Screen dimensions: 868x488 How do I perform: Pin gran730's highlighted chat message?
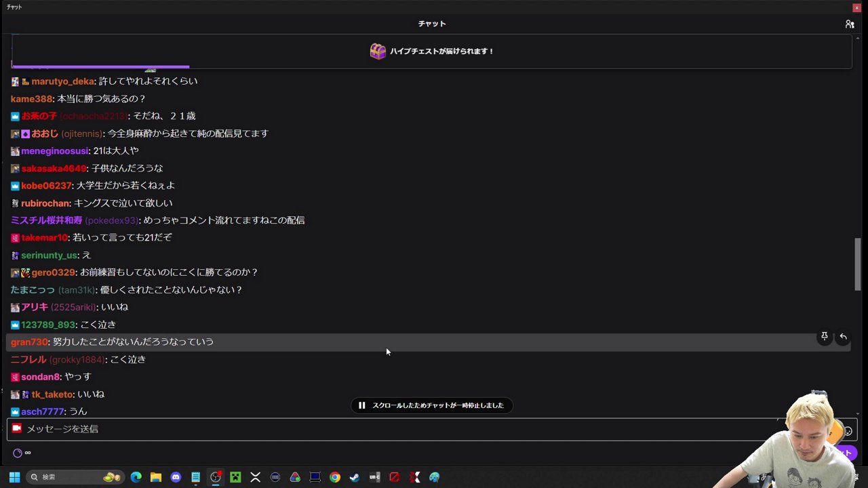pos(825,336)
